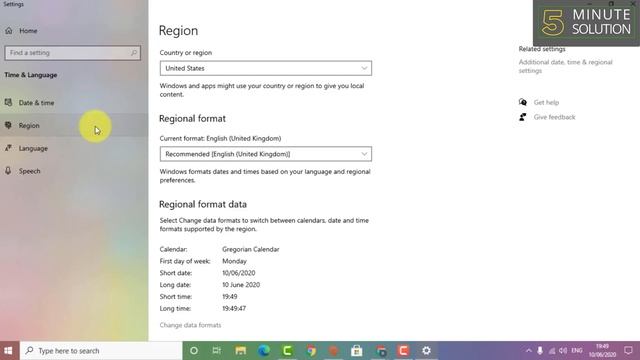Screen dimensions: 640x360
Task: Open Cortana from the taskbar
Action: coord(194,351)
